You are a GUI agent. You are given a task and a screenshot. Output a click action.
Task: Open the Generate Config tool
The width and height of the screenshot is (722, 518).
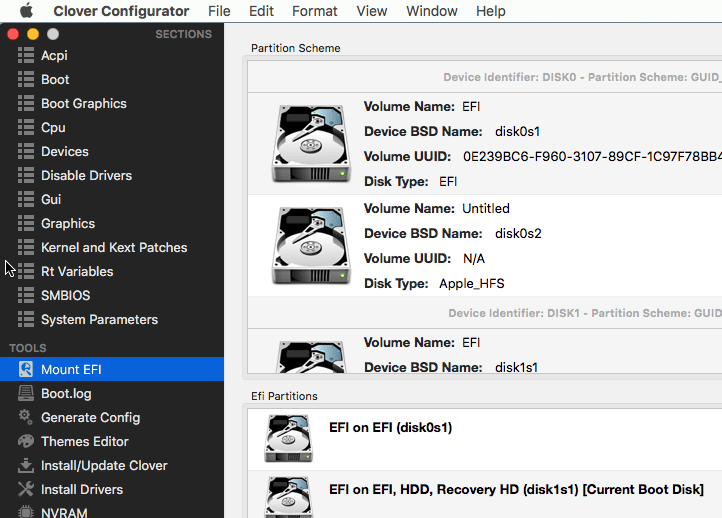coord(112,417)
